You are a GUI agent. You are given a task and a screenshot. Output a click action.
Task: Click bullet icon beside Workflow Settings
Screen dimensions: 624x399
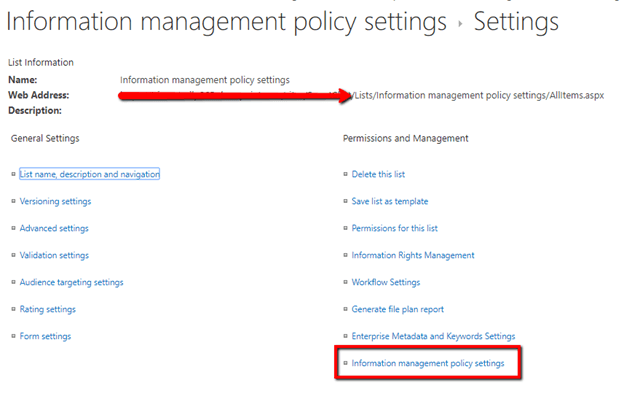[x=345, y=282]
